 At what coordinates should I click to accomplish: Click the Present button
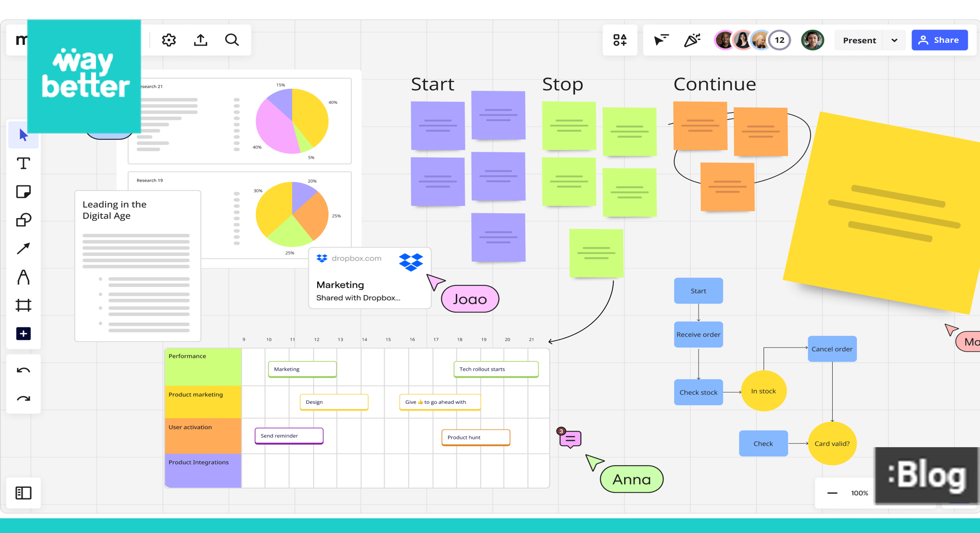(x=859, y=40)
